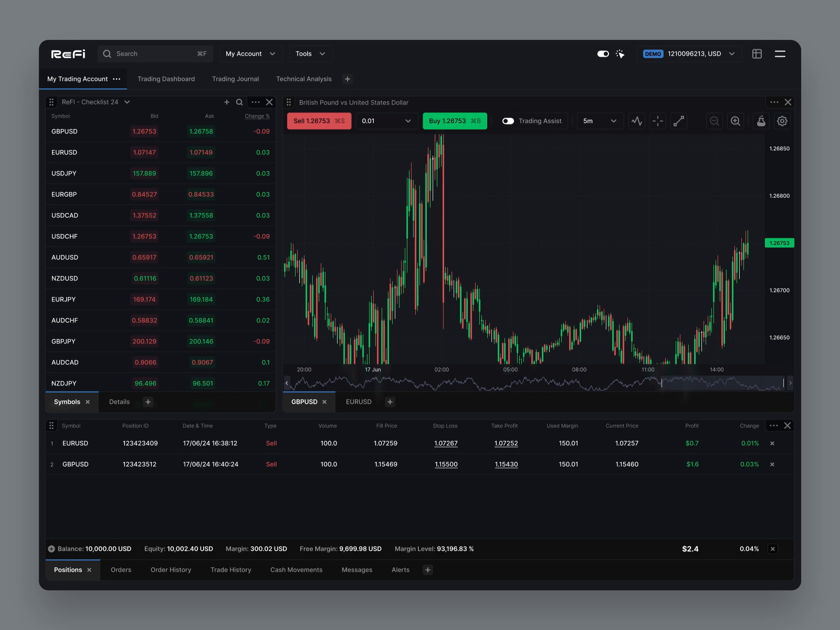This screenshot has height=630, width=840.
Task: Open the 0.01 lot size dropdown
Action: click(x=386, y=121)
